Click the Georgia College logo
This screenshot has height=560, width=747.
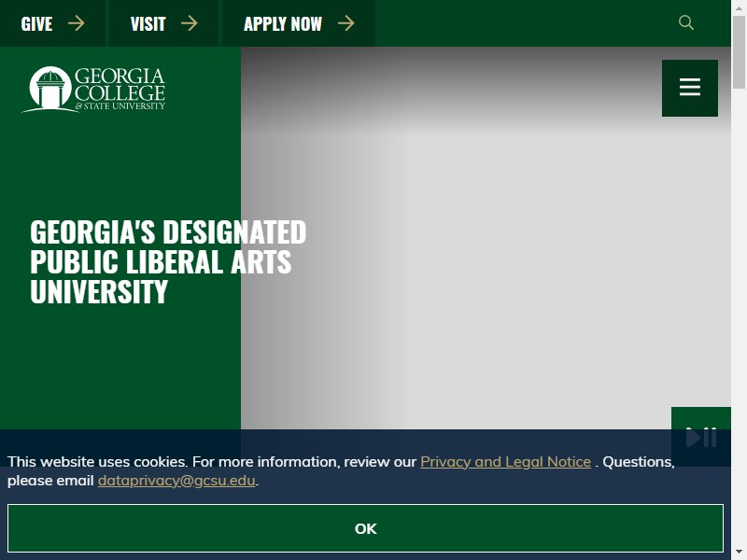tap(94, 89)
